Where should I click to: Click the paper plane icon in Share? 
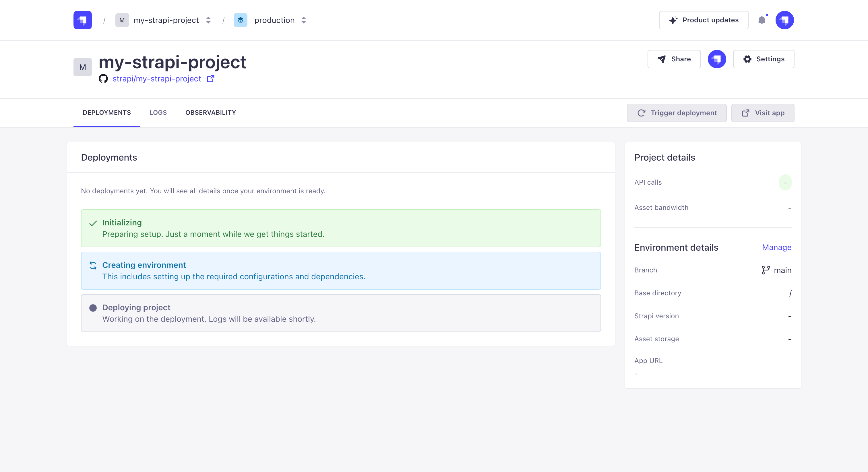point(661,59)
